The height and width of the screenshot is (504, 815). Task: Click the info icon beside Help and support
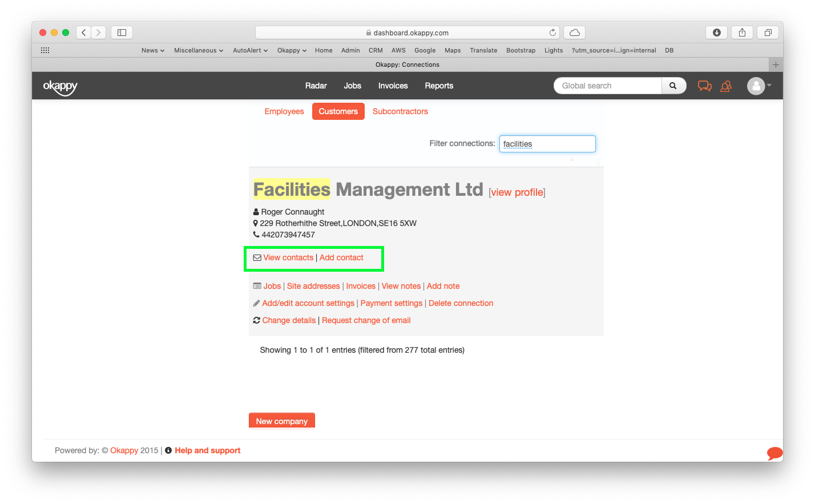point(168,450)
